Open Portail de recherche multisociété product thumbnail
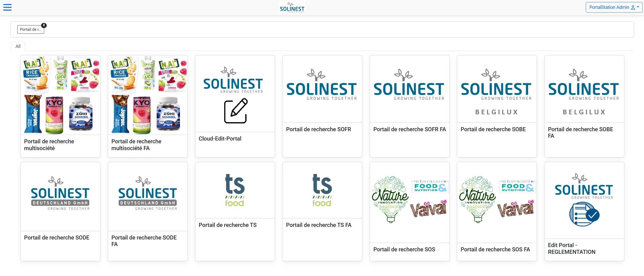 (x=60, y=95)
